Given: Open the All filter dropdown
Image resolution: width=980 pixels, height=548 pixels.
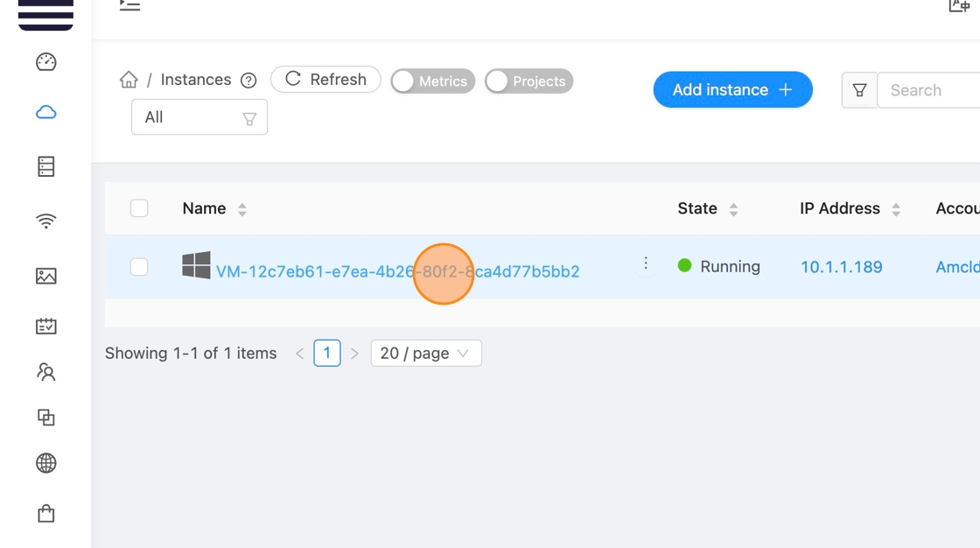Looking at the screenshot, I should pyautogui.click(x=199, y=117).
